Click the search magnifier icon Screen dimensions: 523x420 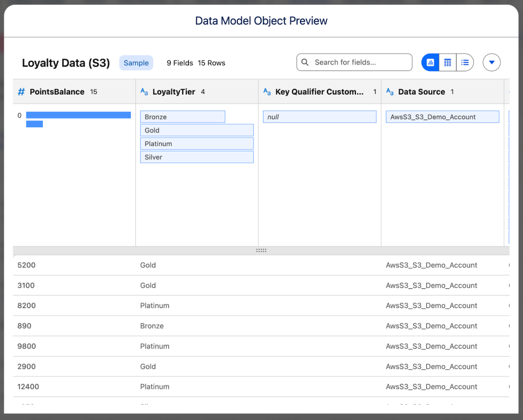click(304, 62)
